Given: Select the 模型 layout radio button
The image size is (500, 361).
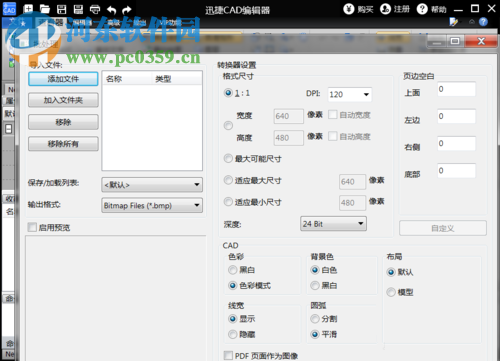Looking at the screenshot, I should tap(391, 292).
